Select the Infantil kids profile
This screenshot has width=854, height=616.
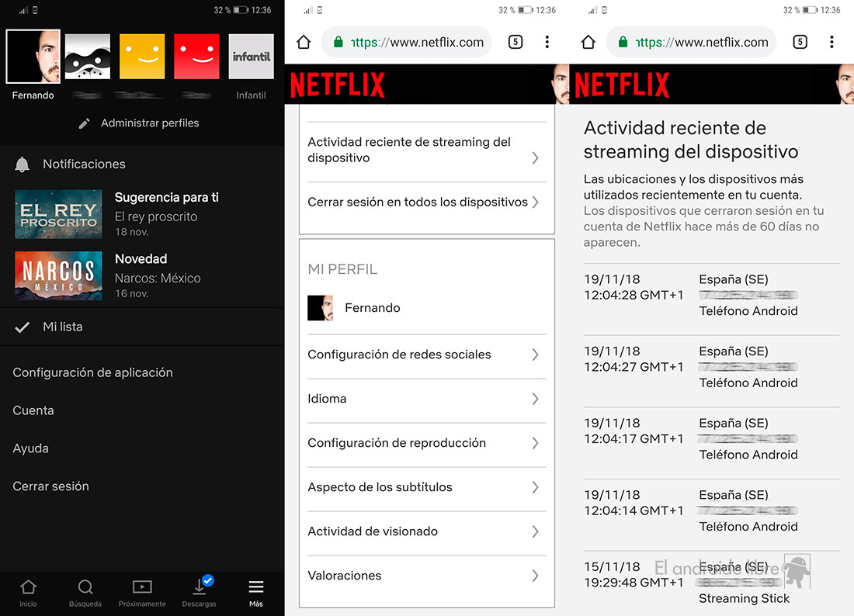(x=251, y=57)
